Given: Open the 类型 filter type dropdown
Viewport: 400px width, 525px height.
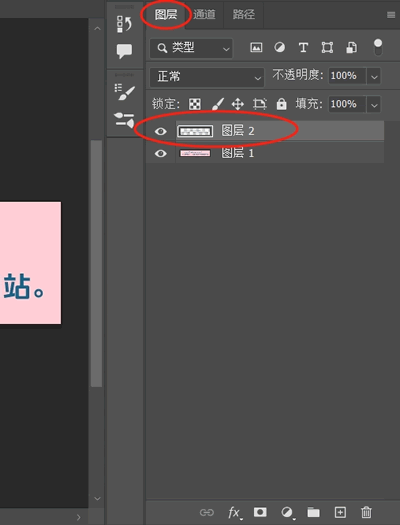Looking at the screenshot, I should click(x=191, y=48).
